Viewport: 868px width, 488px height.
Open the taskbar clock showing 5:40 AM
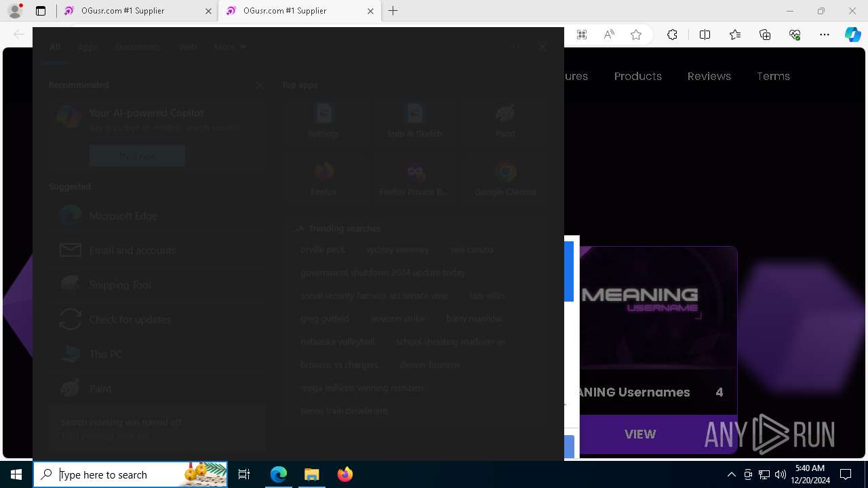point(810,474)
